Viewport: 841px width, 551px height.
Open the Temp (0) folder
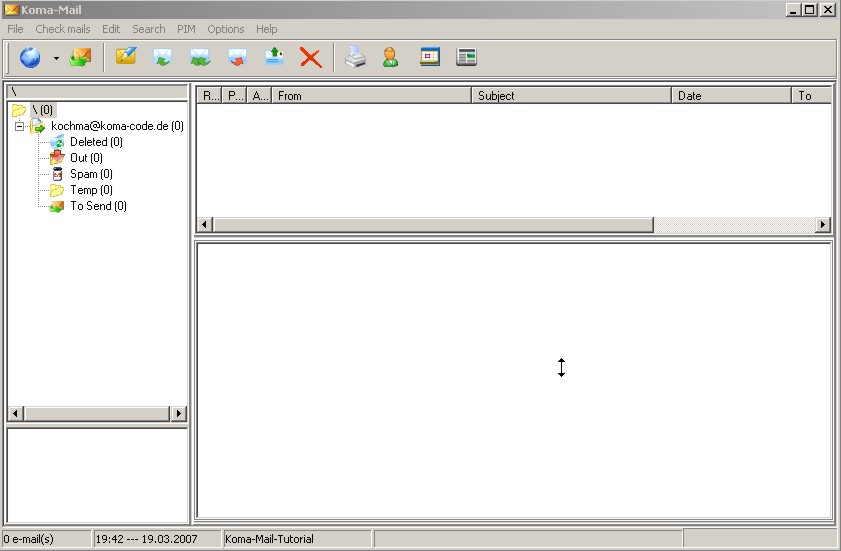(91, 190)
